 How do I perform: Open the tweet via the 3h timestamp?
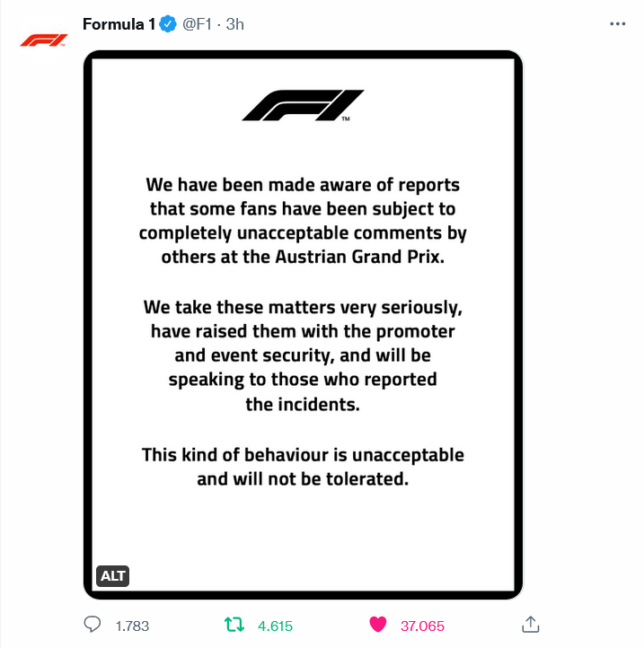pyautogui.click(x=235, y=25)
